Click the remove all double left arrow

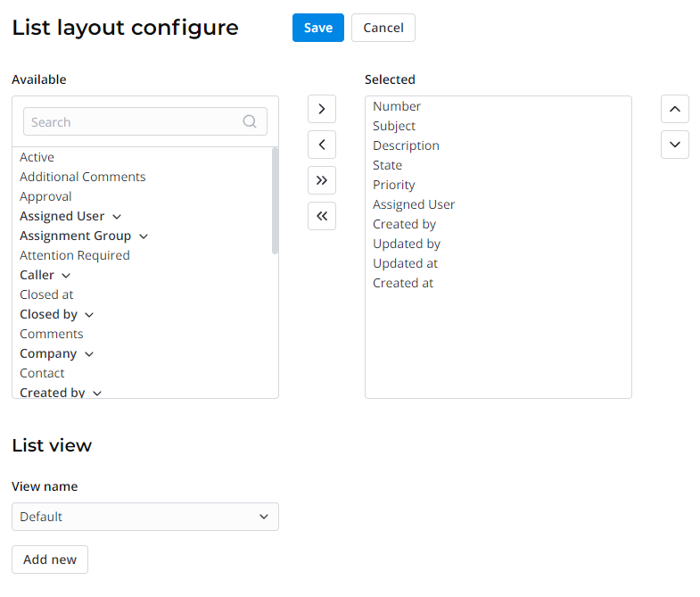pos(321,216)
